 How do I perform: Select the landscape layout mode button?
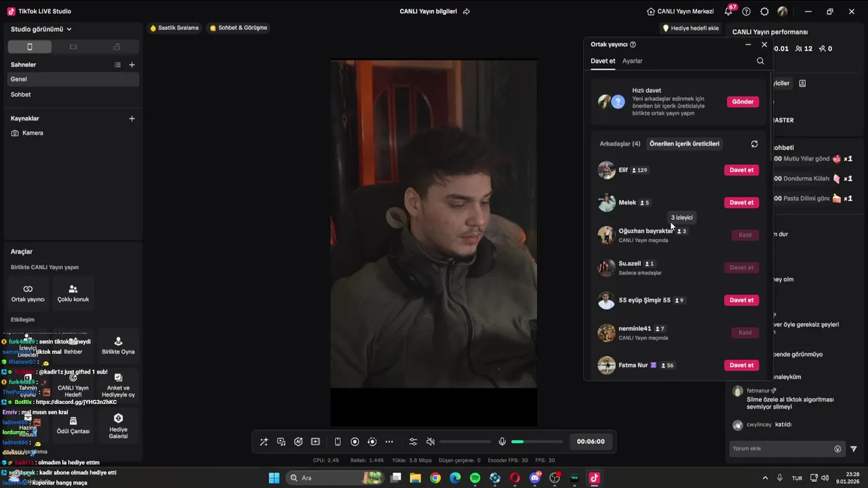click(x=73, y=47)
